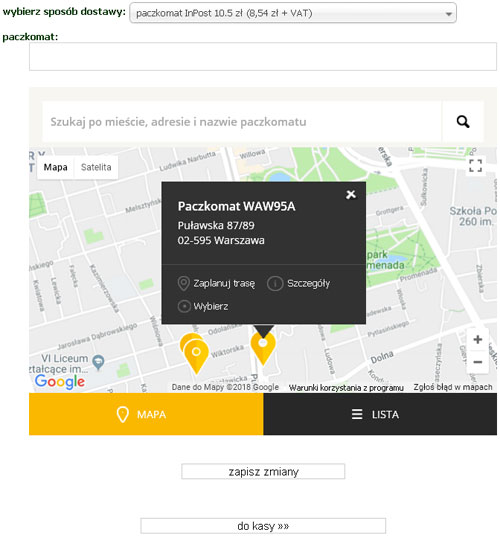Switch to MAPA tab
Image resolution: width=500 pixels, height=538 pixels.
point(146,414)
